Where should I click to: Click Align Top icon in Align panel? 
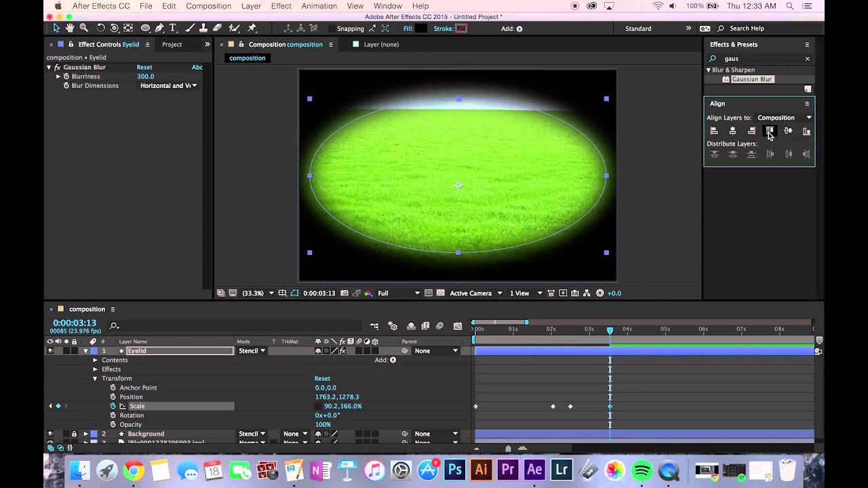tap(770, 131)
